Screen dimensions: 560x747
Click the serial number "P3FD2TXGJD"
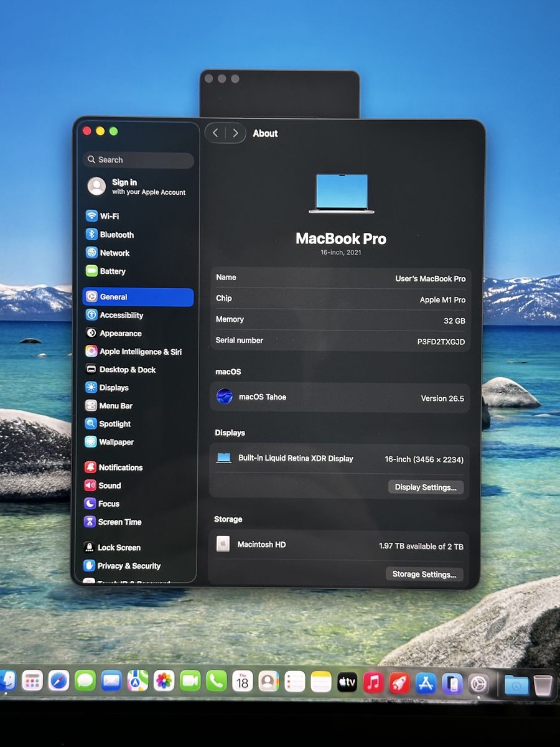click(441, 342)
